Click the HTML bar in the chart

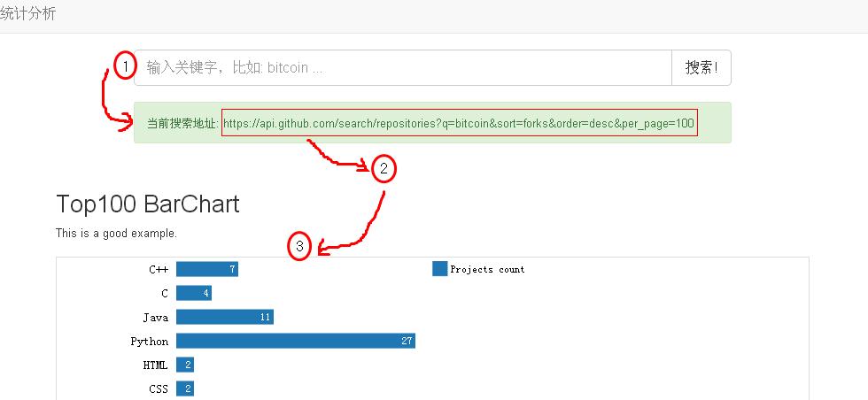pyautogui.click(x=184, y=365)
